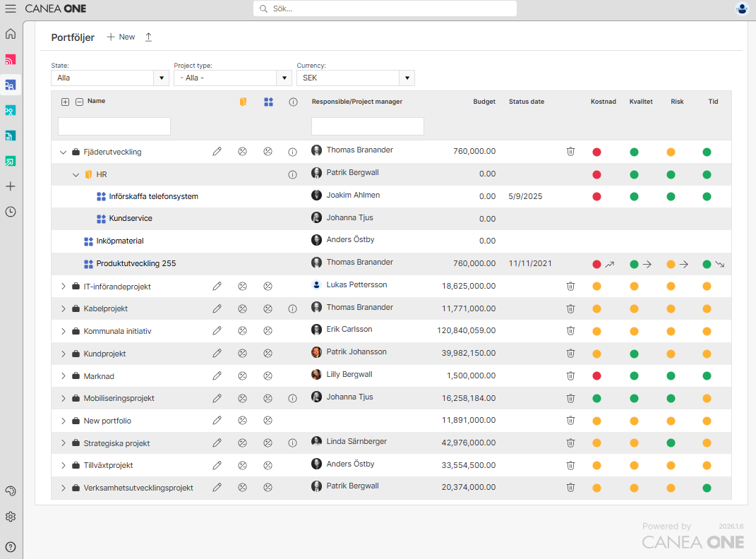Click the Kvalitet column header
Viewport: 756px width, 559px height.
pos(641,102)
